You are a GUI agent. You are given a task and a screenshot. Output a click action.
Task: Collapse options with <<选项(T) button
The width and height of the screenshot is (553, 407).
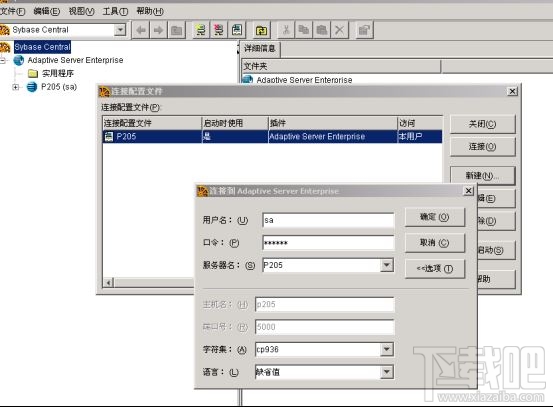tap(435, 269)
